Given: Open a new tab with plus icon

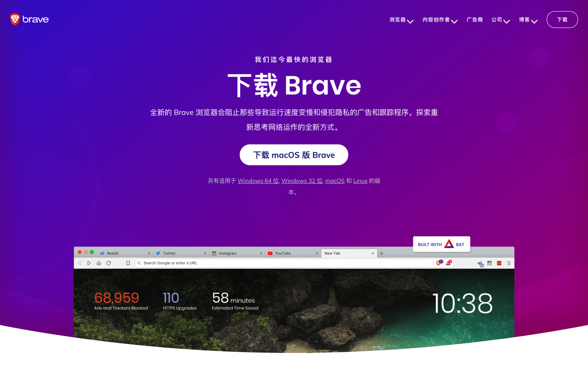Looking at the screenshot, I should pyautogui.click(x=381, y=253).
